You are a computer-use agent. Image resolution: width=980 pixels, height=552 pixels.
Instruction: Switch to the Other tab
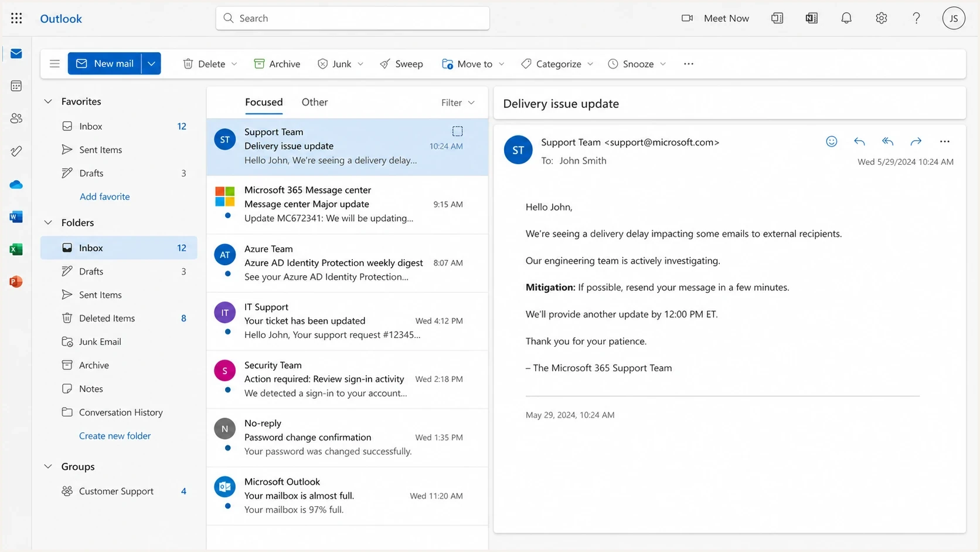tap(315, 102)
